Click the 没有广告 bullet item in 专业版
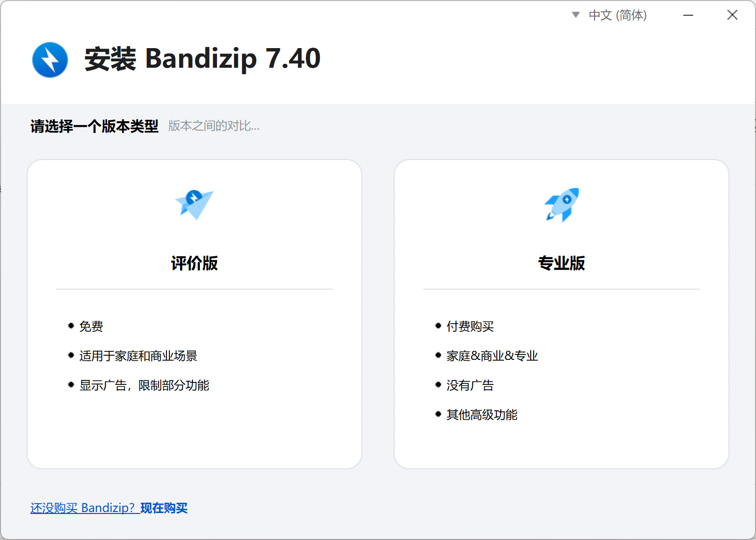 [470, 385]
